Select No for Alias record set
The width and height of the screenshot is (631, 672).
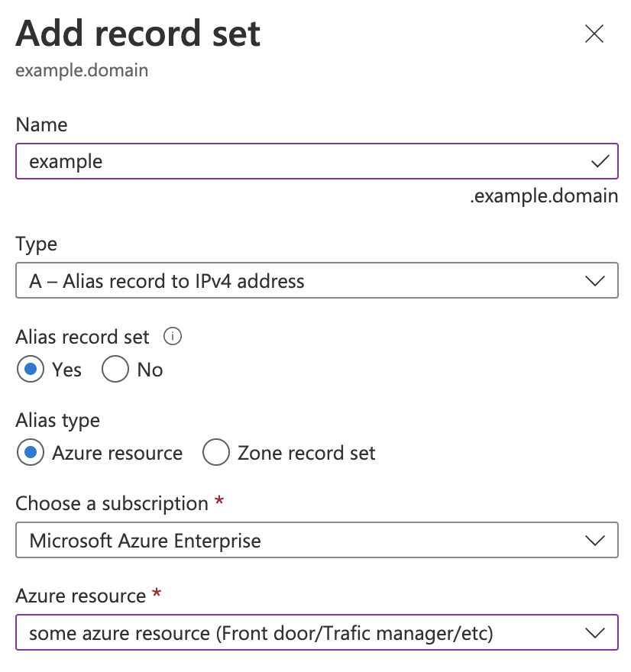(115, 369)
